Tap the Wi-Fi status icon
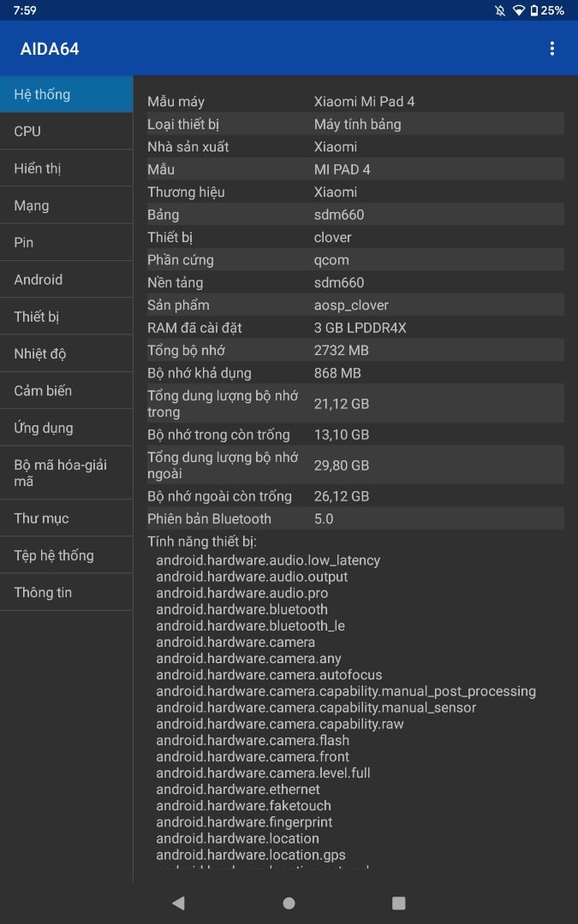The image size is (578, 924). pos(518,10)
